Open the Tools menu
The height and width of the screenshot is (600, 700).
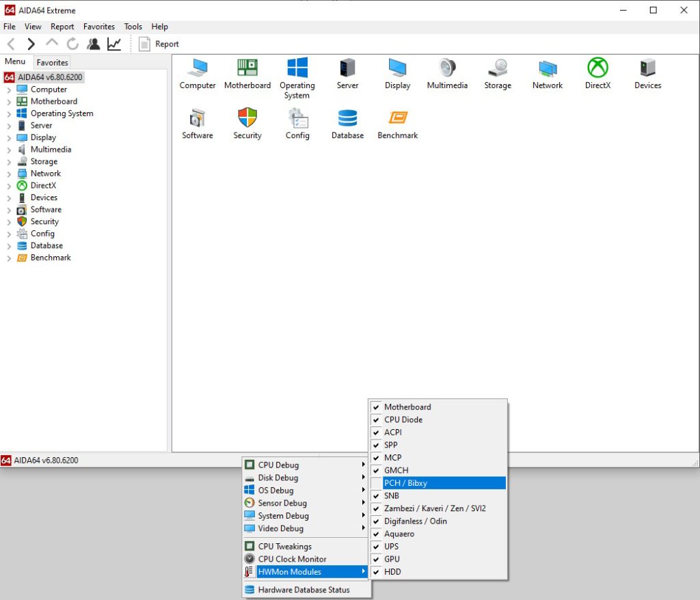pyautogui.click(x=133, y=27)
